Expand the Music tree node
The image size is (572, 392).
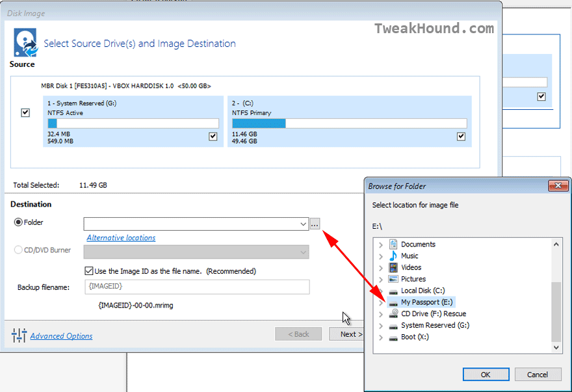point(381,256)
